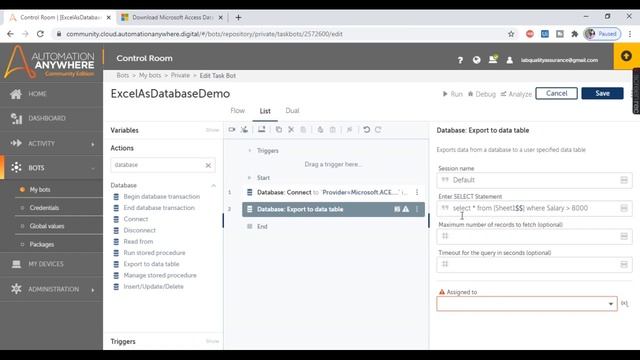
Task: Open browser extensions puzzle icon
Action: point(575,34)
